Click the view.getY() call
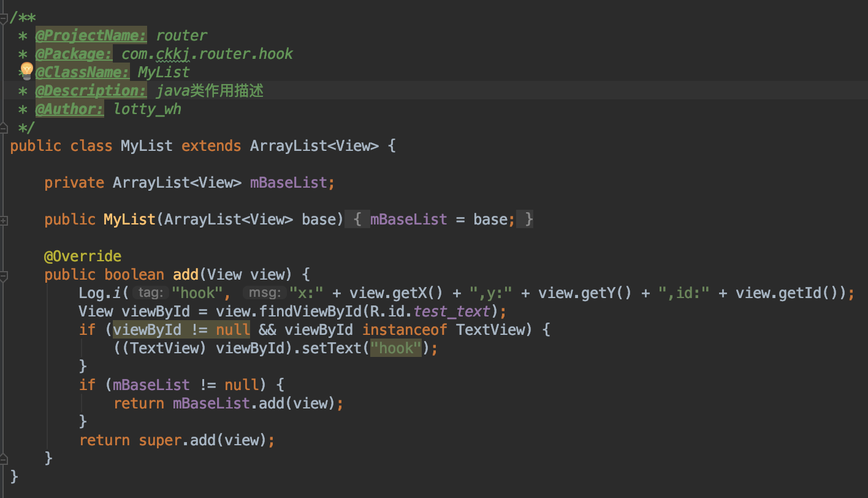 (585, 293)
